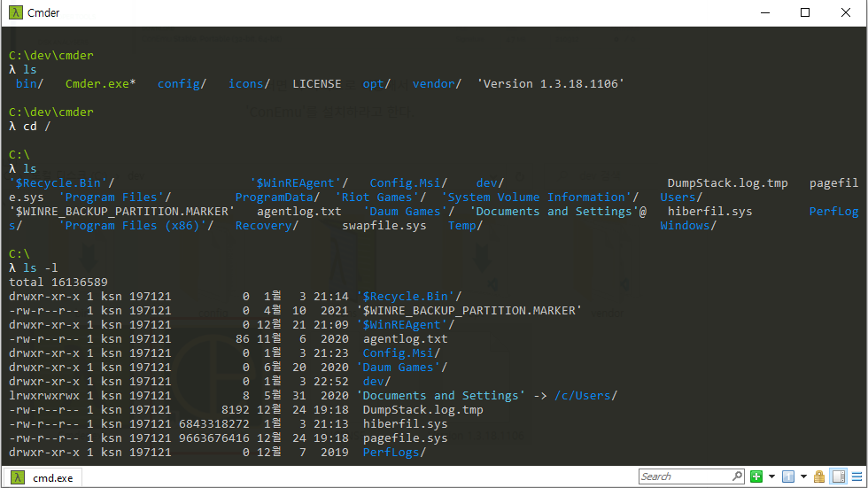This screenshot has height=488, width=868.
Task: Click the 'ls -l' command text
Action: point(41,267)
